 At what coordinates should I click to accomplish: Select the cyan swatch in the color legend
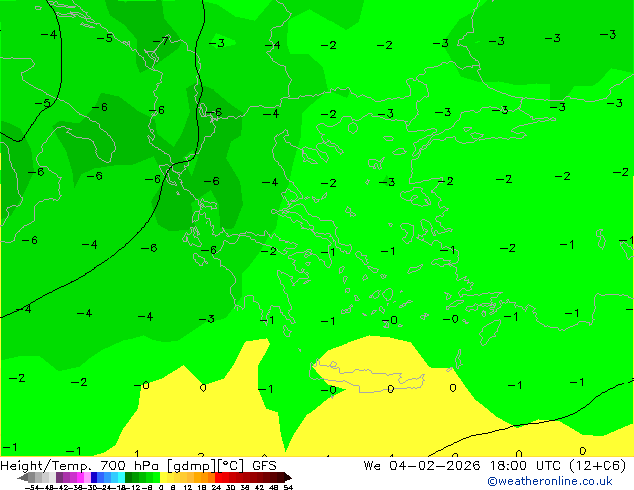tap(121, 477)
